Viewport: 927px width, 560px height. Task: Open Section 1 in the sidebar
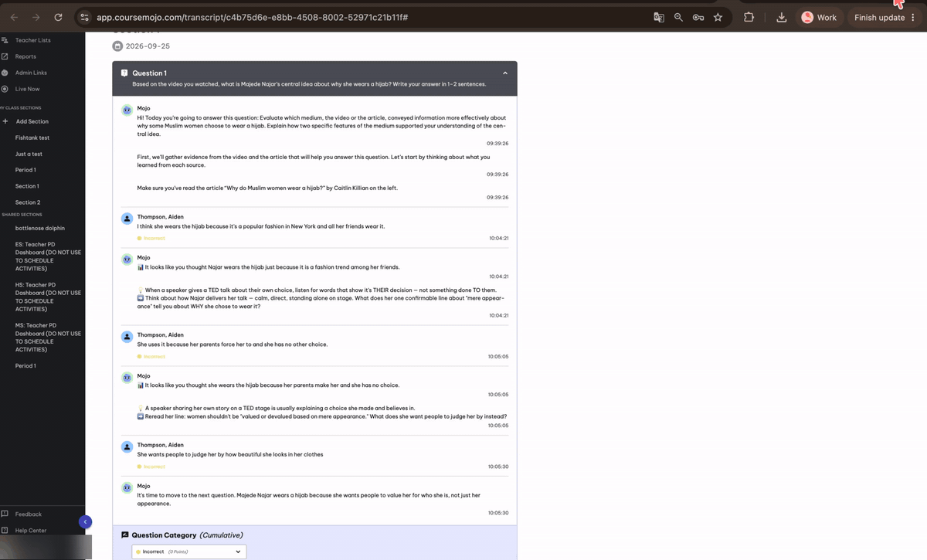click(27, 186)
